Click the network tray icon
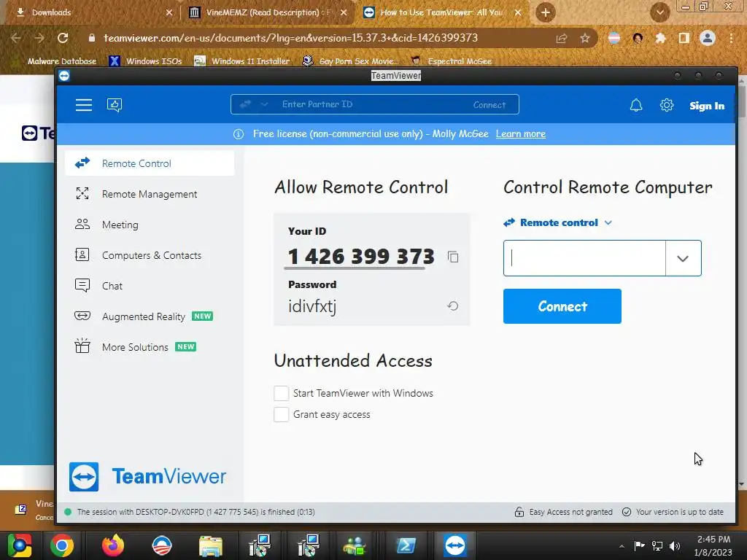 coord(657,545)
